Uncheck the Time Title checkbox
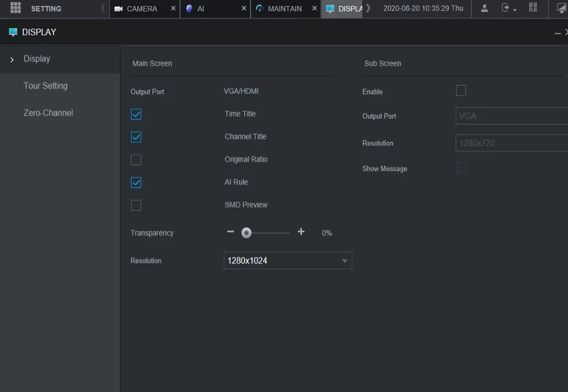568x392 pixels. (x=136, y=115)
